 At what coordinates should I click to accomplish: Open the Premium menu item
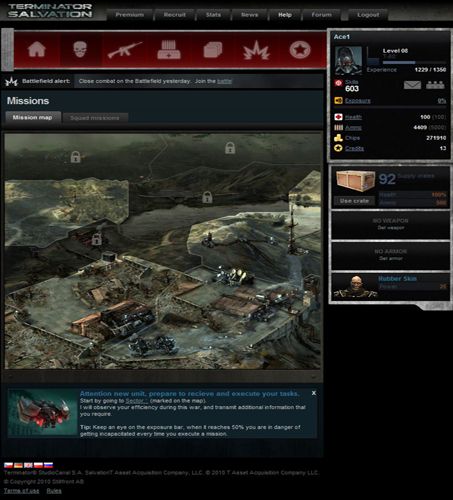pos(130,15)
